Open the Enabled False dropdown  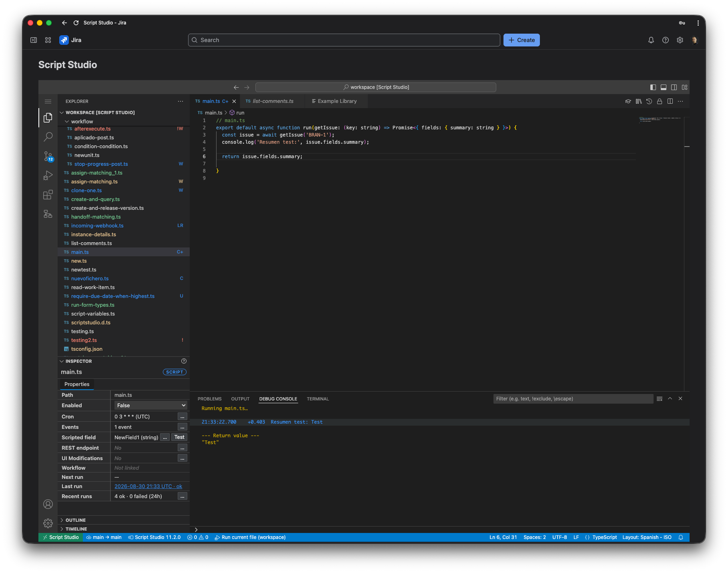coord(151,406)
